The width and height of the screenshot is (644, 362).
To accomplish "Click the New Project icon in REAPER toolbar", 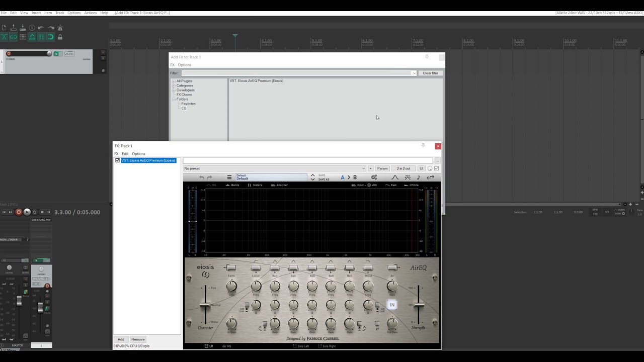I will click(x=4, y=28).
